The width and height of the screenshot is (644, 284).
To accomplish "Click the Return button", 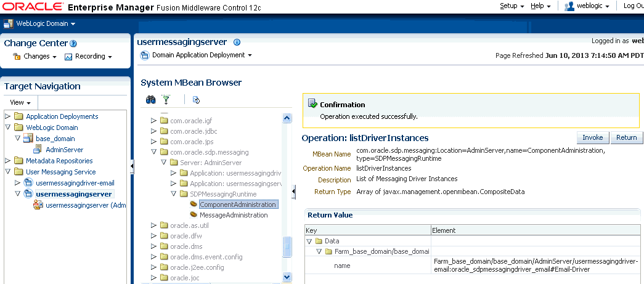I will (626, 137).
